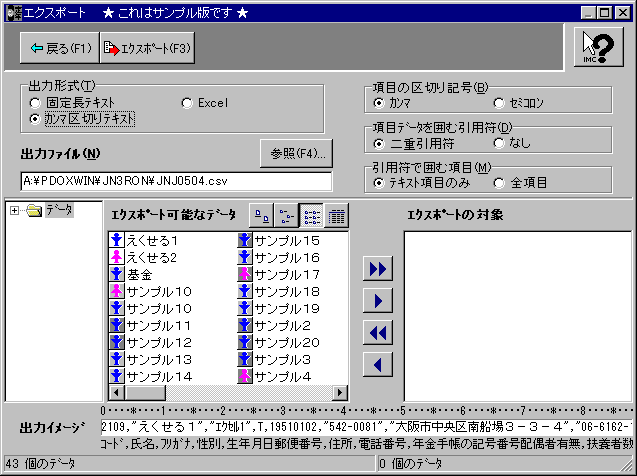
Task: Click the サンプル17 pink person icon
Action: coord(245,275)
